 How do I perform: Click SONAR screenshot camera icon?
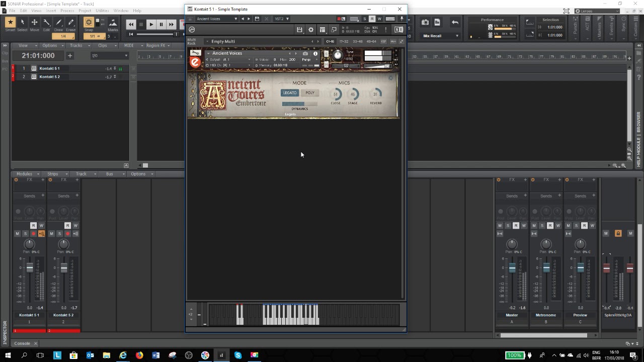tap(425, 22)
